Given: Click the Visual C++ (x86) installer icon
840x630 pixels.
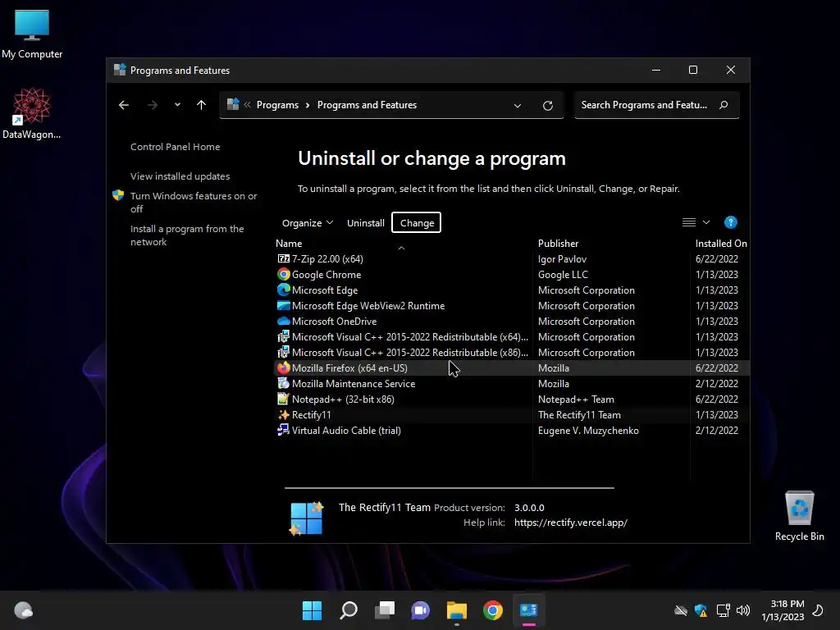Looking at the screenshot, I should [283, 352].
